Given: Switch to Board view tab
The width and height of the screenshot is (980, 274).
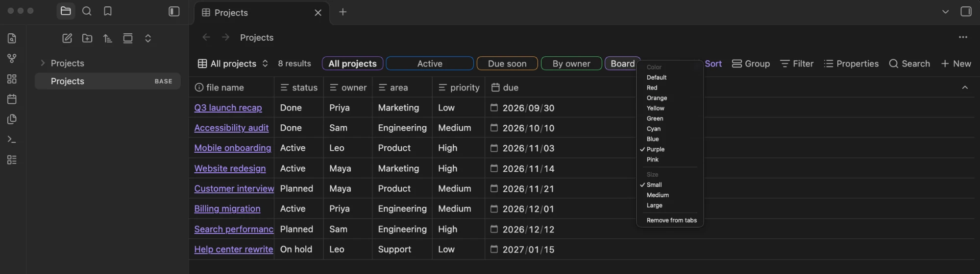Looking at the screenshot, I should pos(622,64).
